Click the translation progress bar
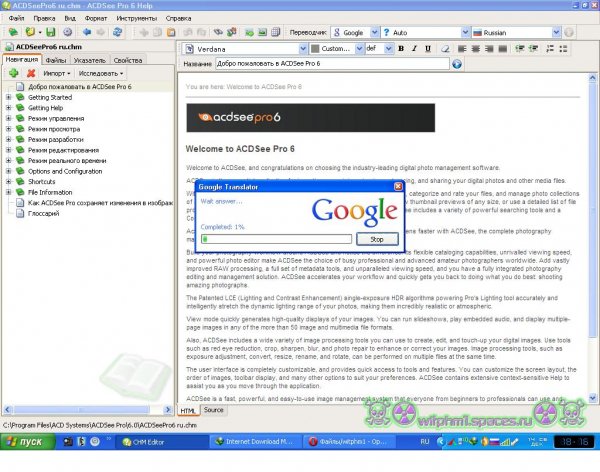This screenshot has height=472, width=600. click(x=276, y=239)
